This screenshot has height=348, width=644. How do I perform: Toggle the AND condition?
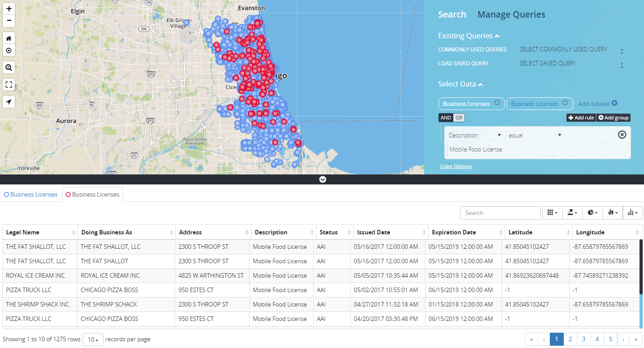(x=446, y=118)
